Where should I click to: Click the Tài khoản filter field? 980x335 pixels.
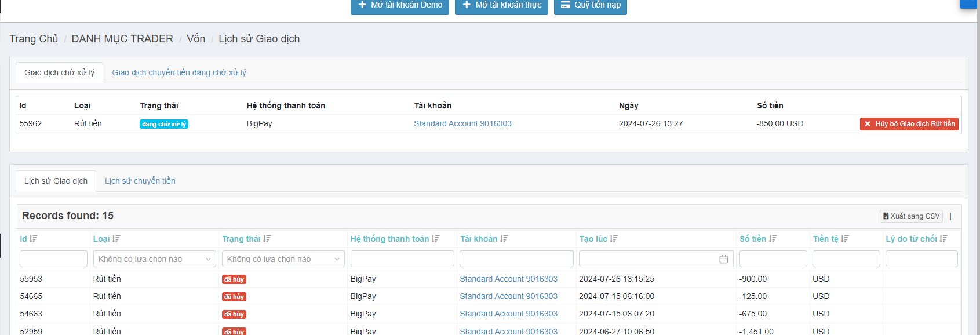click(516, 259)
